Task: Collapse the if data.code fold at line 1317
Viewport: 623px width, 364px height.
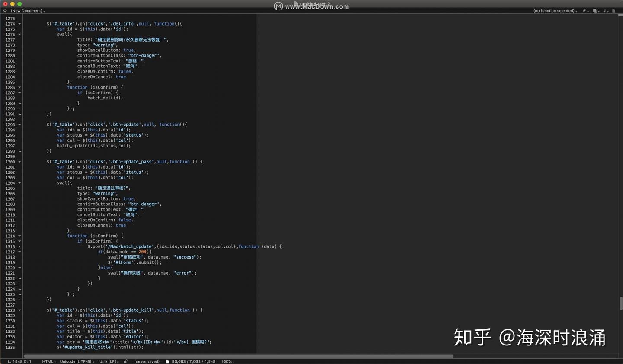Action: pyautogui.click(x=19, y=252)
